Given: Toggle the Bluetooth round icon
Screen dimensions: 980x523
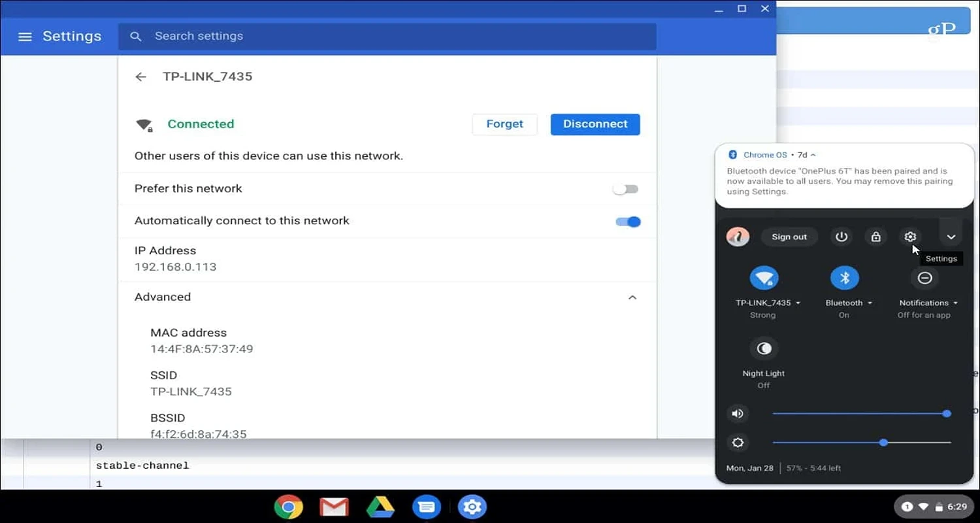Looking at the screenshot, I should 844,278.
